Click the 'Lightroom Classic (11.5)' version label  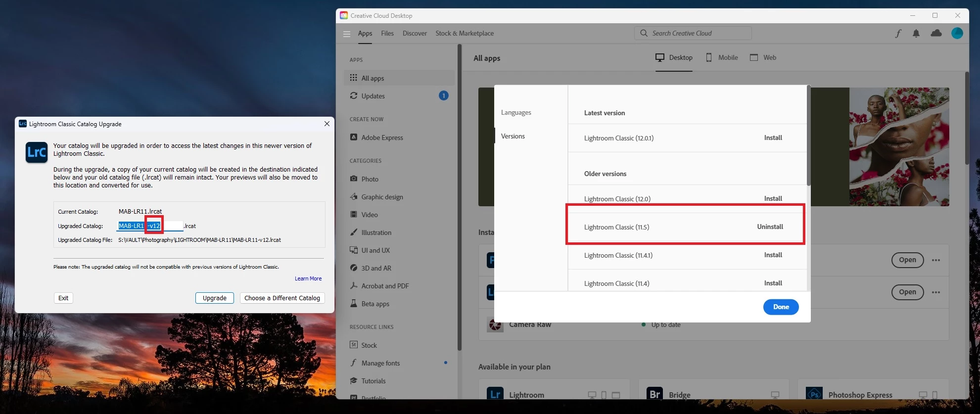616,227
